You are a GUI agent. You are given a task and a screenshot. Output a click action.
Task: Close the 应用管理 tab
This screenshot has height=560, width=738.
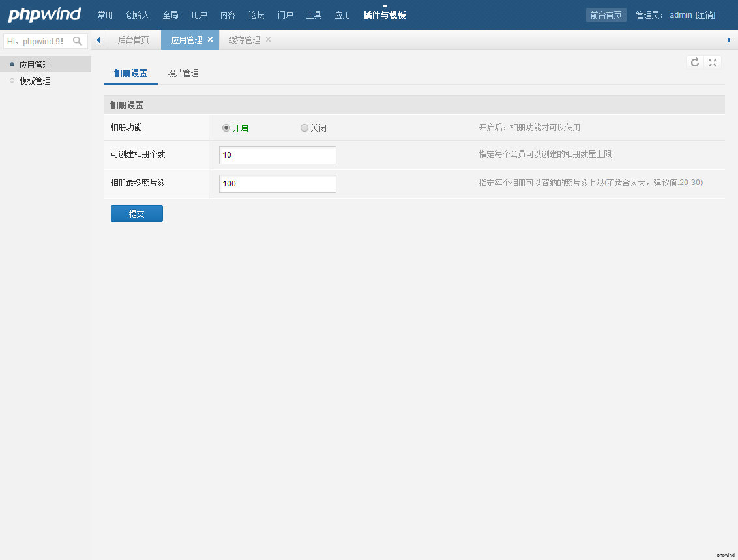coord(210,40)
